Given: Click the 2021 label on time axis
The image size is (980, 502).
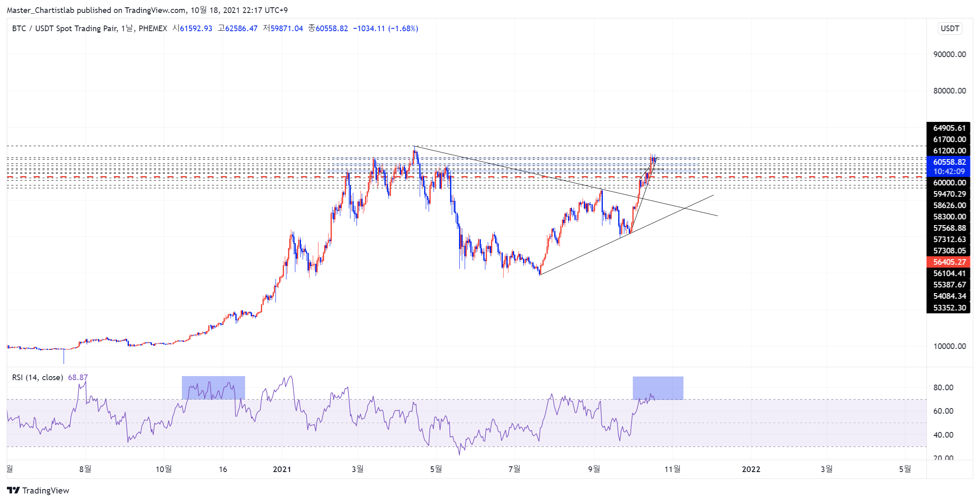Looking at the screenshot, I should tap(282, 469).
